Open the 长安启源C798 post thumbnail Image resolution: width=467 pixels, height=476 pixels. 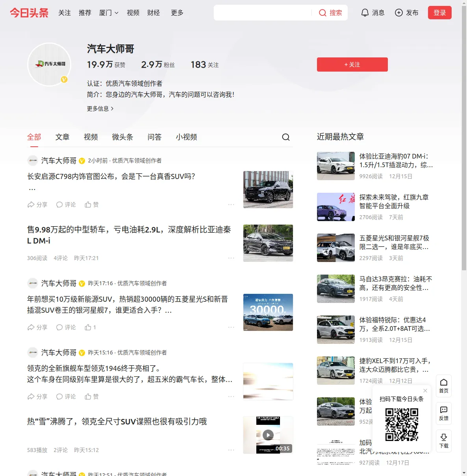coord(268,190)
